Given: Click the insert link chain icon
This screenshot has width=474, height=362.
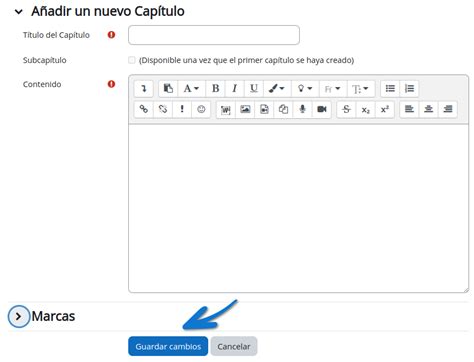Looking at the screenshot, I should (144, 109).
